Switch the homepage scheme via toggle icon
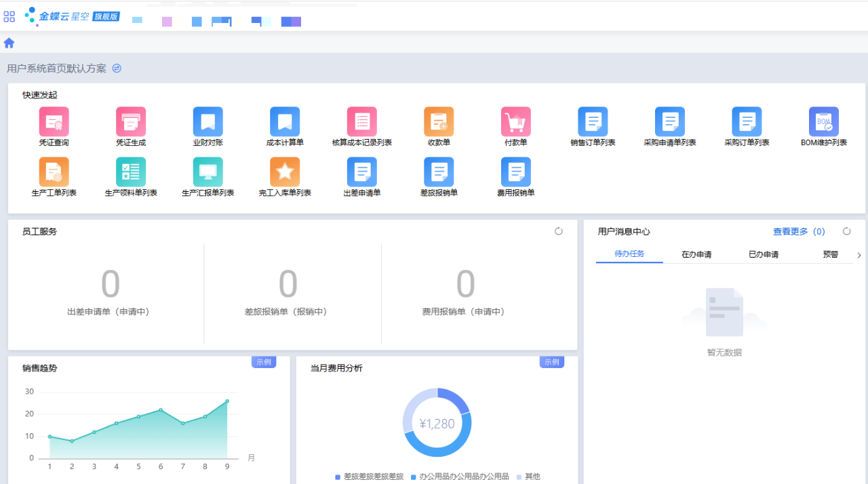The image size is (868, 484). pyautogui.click(x=117, y=68)
